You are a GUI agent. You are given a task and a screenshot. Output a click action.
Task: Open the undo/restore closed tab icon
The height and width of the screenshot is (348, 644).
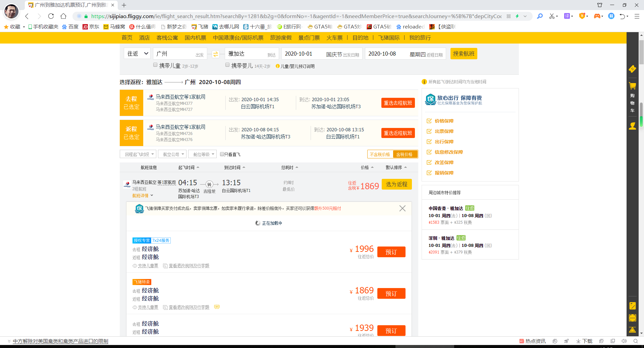pyautogui.click(x=622, y=16)
